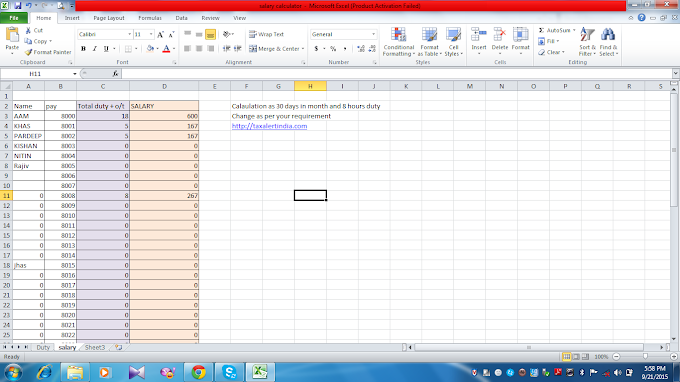Apply comma style format
Image resolution: width=680 pixels, height=382 pixels.
pos(345,49)
